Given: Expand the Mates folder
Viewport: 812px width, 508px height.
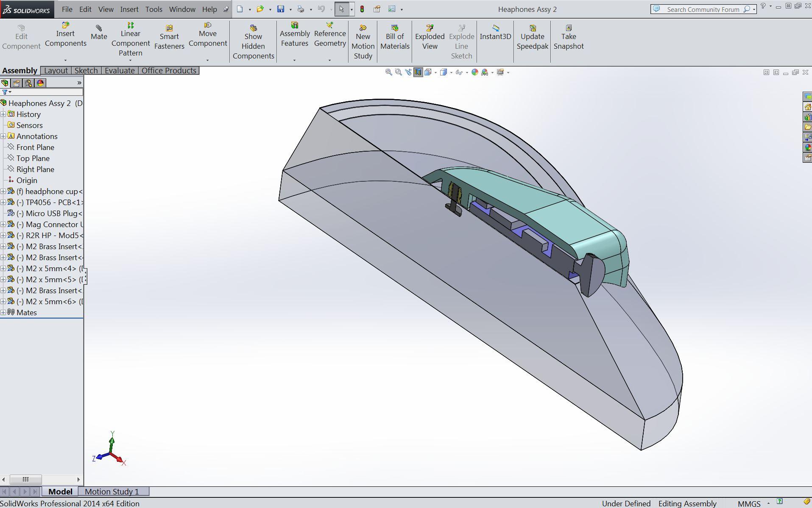Looking at the screenshot, I should 3,312.
